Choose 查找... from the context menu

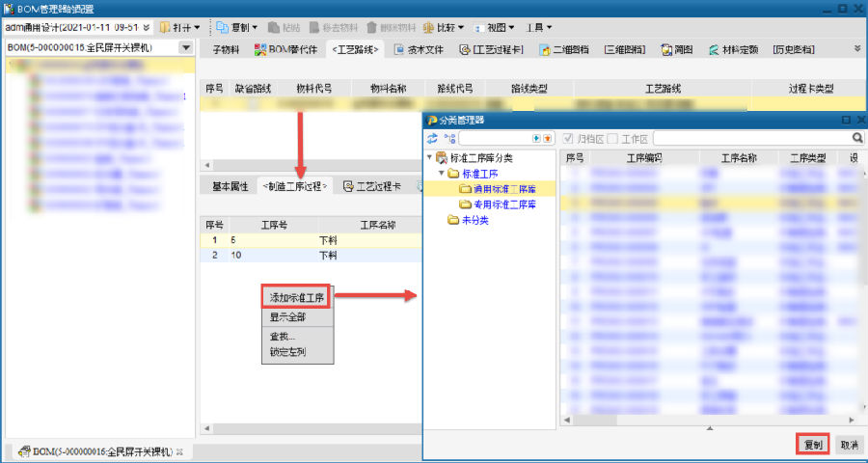283,337
